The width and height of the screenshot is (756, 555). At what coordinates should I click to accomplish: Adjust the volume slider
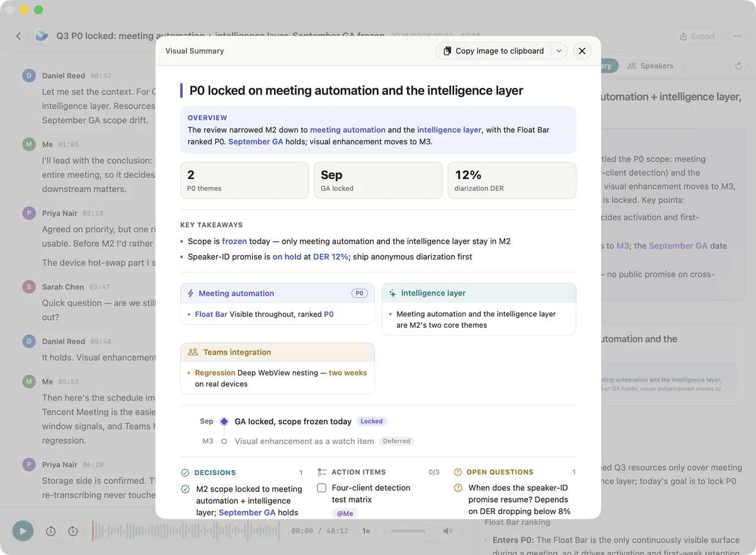[414, 531]
